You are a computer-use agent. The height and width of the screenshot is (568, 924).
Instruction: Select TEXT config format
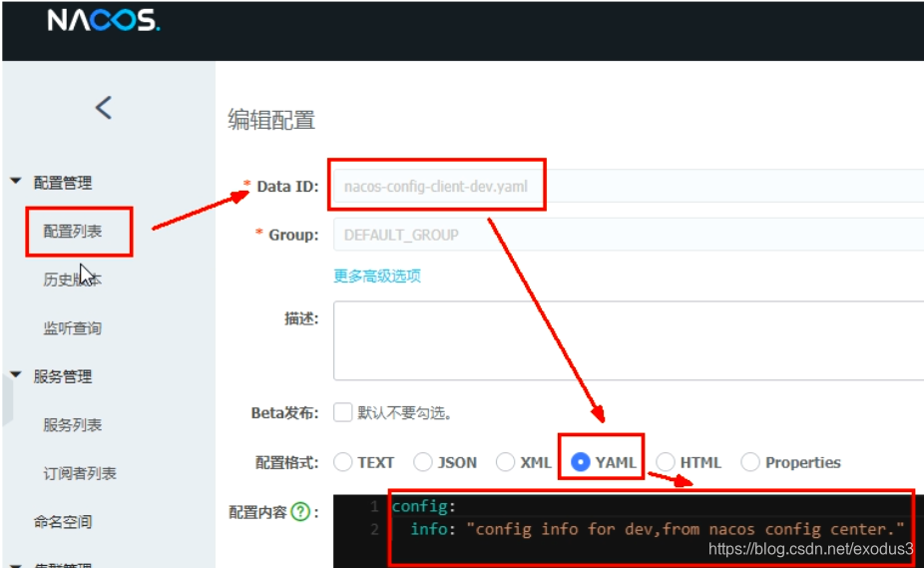point(343,462)
